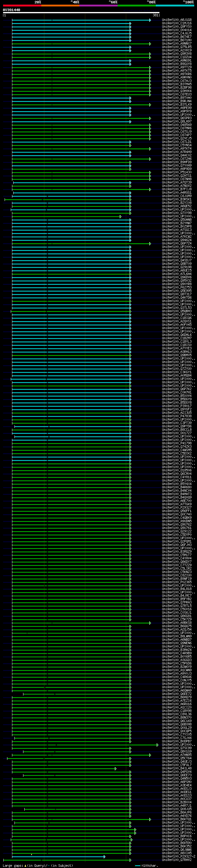
Task: Click the cyan ~100% identity legend bar
Action: click(x=175, y=6)
